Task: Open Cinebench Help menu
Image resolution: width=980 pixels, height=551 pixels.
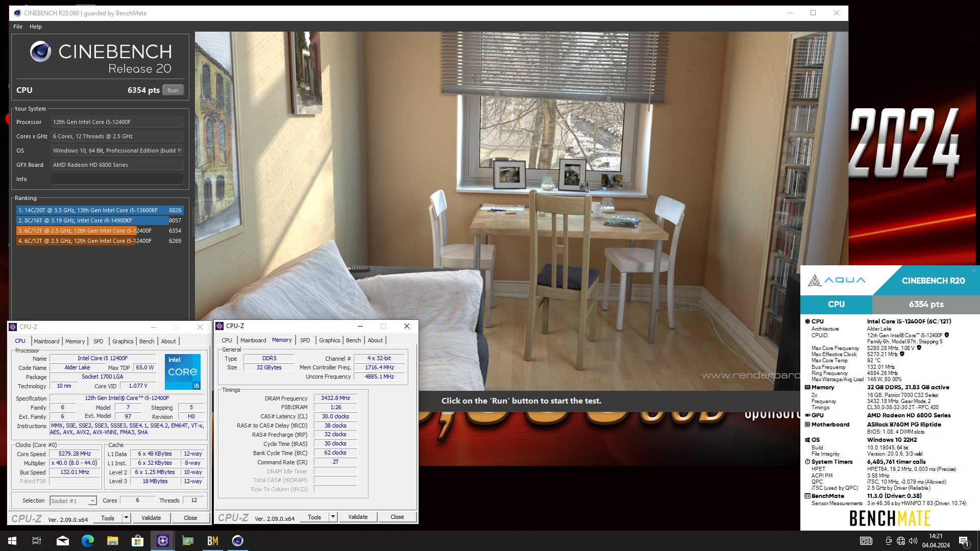Action: [36, 27]
